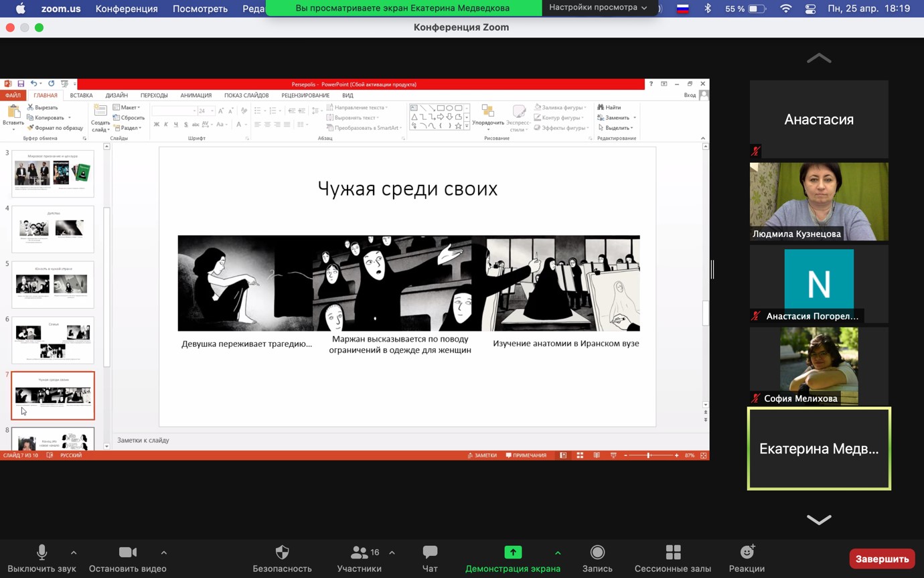
Task: Mute microphone with Выключить звук icon
Action: (x=42, y=553)
